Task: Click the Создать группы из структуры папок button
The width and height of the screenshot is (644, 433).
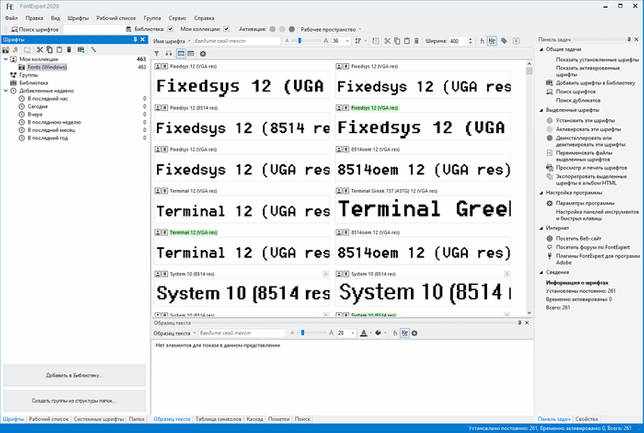Action: pos(74,400)
